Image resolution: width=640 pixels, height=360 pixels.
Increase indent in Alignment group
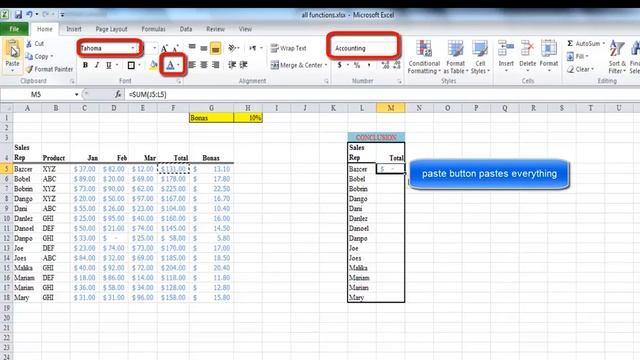pyautogui.click(x=244, y=65)
